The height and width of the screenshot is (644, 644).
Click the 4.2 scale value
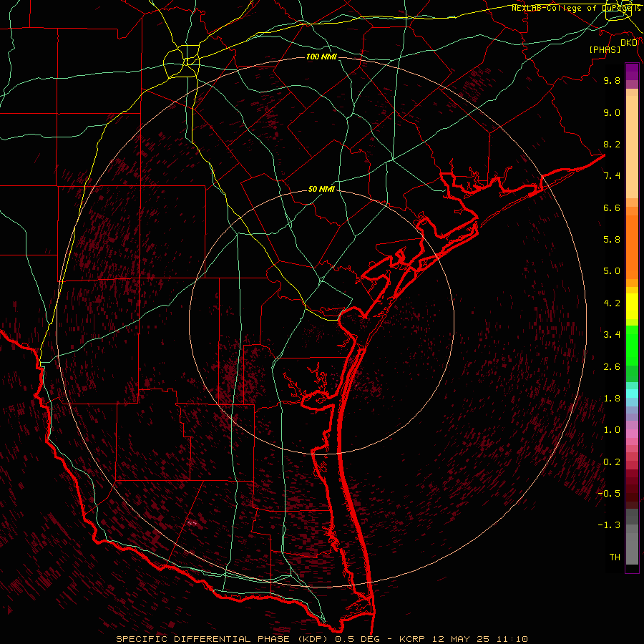[x=612, y=303]
